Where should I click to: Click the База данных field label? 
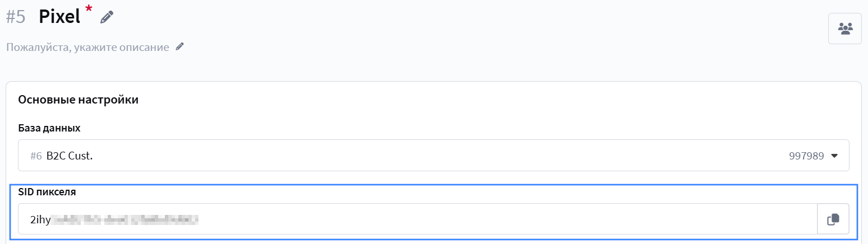point(49,128)
